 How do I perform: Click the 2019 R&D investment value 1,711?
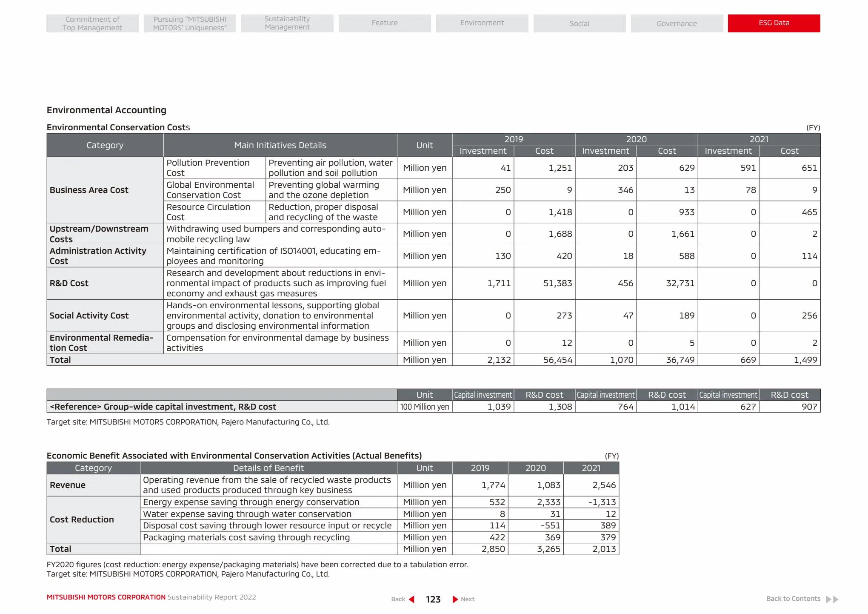(x=499, y=283)
